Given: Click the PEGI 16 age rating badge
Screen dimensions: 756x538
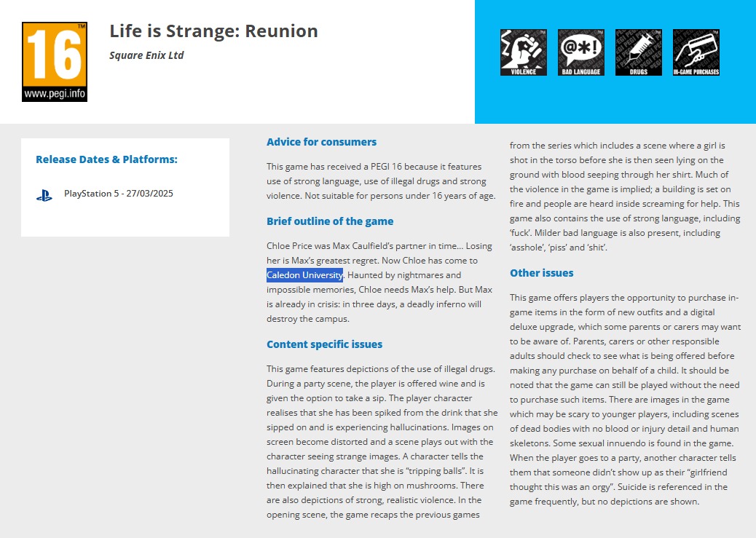Looking at the screenshot, I should pyautogui.click(x=55, y=55).
